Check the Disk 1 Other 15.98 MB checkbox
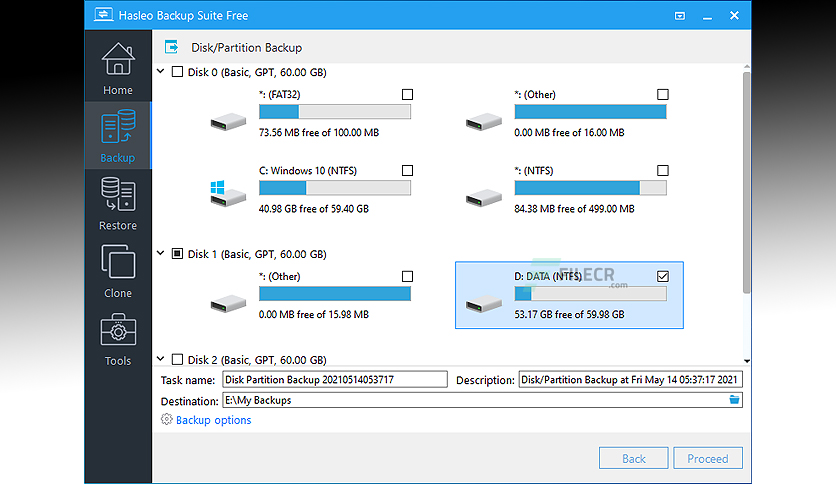This screenshot has height=484, width=836. 407,276
